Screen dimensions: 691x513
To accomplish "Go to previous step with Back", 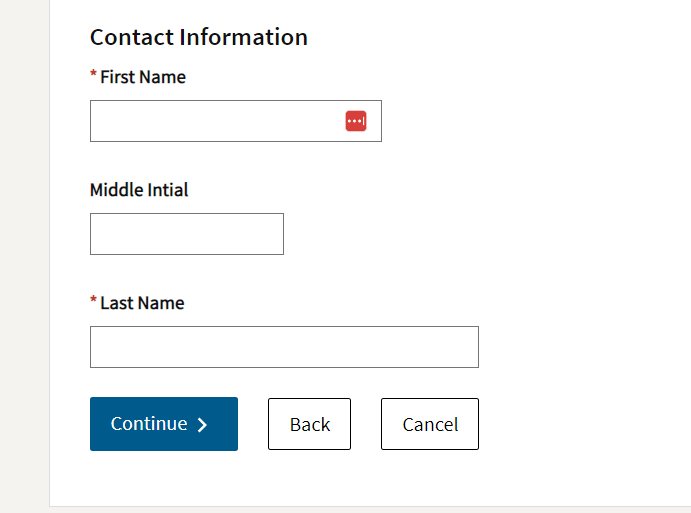I will [x=309, y=424].
